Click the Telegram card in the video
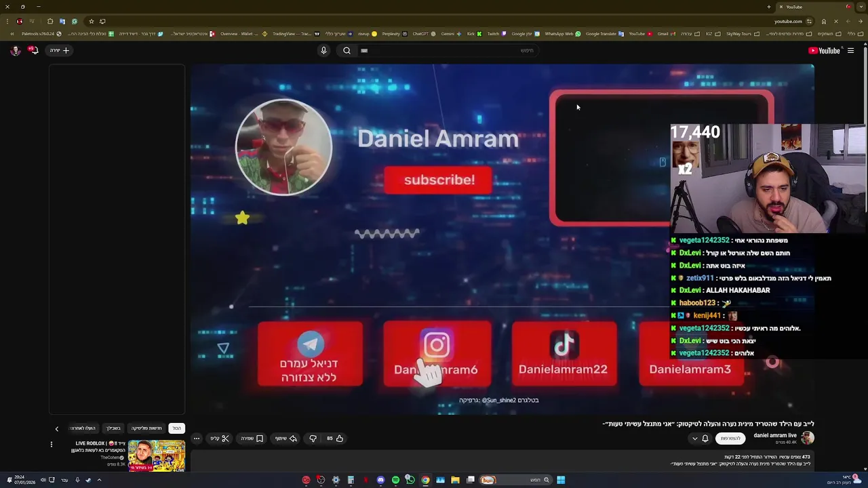 pyautogui.click(x=310, y=354)
